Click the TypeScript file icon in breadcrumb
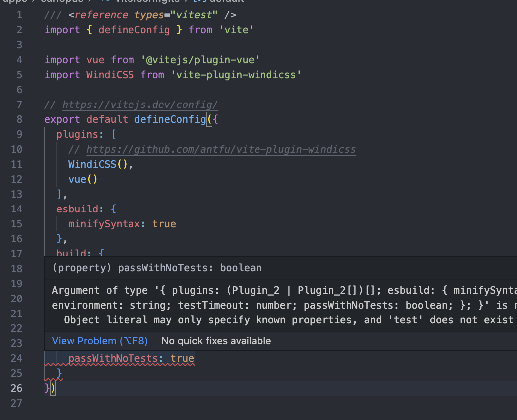 point(106,2)
